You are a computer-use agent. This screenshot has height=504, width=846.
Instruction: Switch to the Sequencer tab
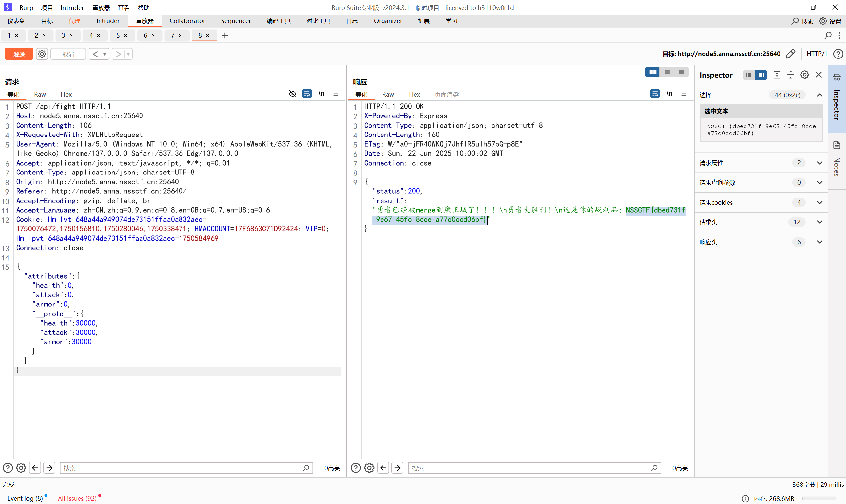pyautogui.click(x=236, y=21)
